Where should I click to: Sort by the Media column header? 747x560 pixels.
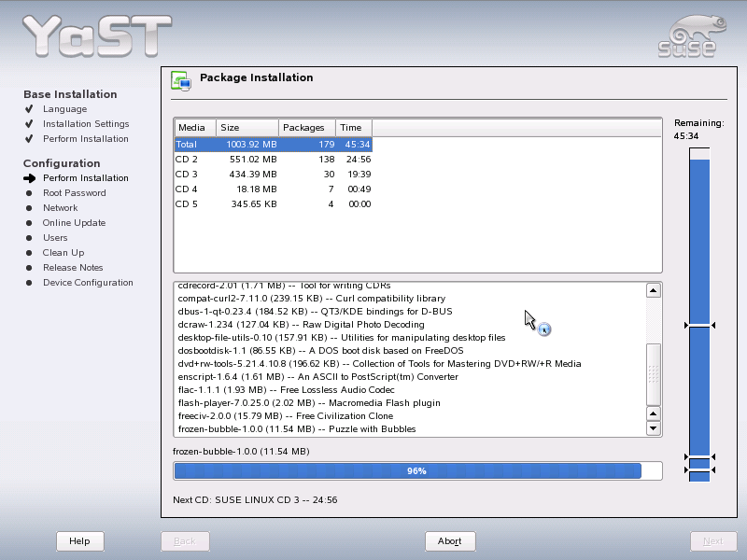click(x=195, y=128)
